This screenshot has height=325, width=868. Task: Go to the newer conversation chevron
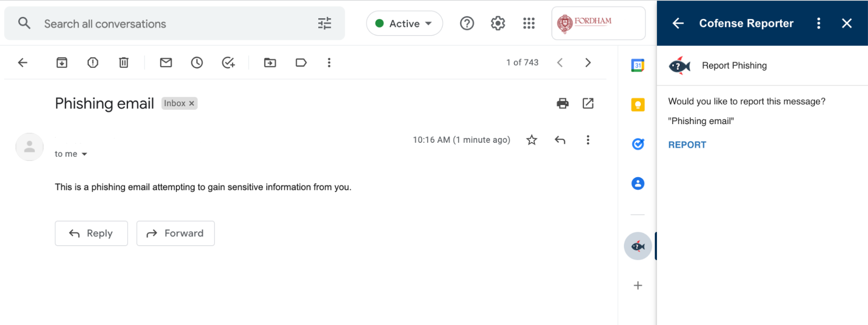point(560,62)
